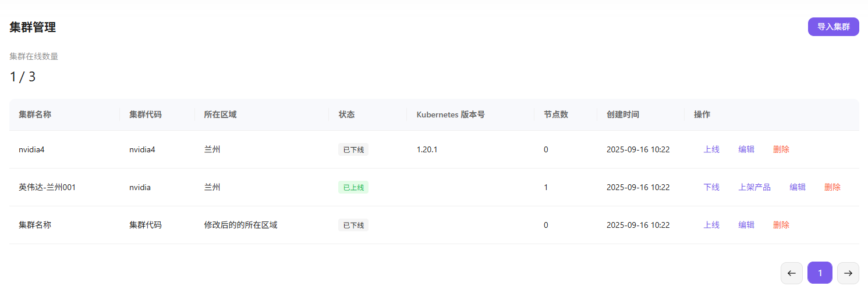Click 下线 for 英伟达-兰州001 cluster

tap(711, 187)
